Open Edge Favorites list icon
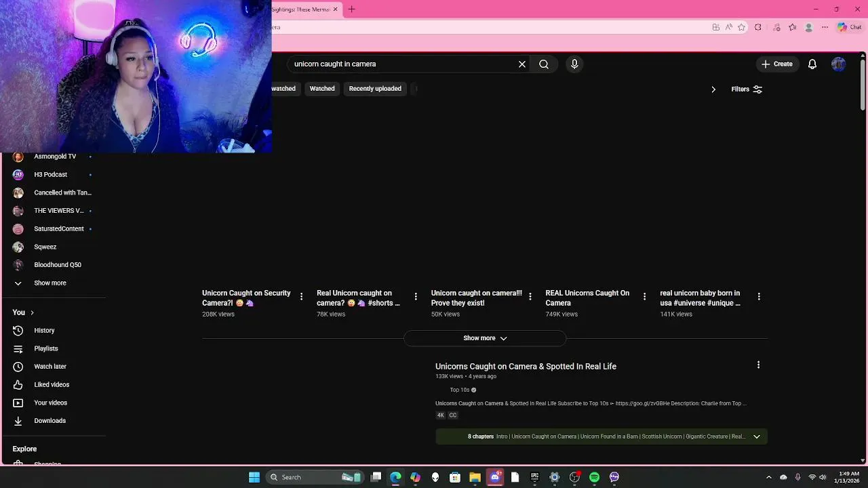Screen dimensions: 868x488 792,27
